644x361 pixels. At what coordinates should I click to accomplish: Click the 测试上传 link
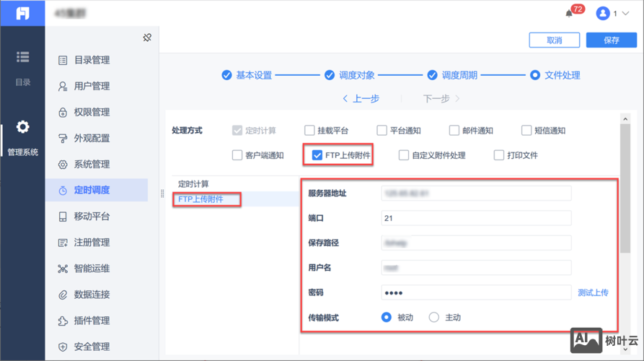[593, 292]
